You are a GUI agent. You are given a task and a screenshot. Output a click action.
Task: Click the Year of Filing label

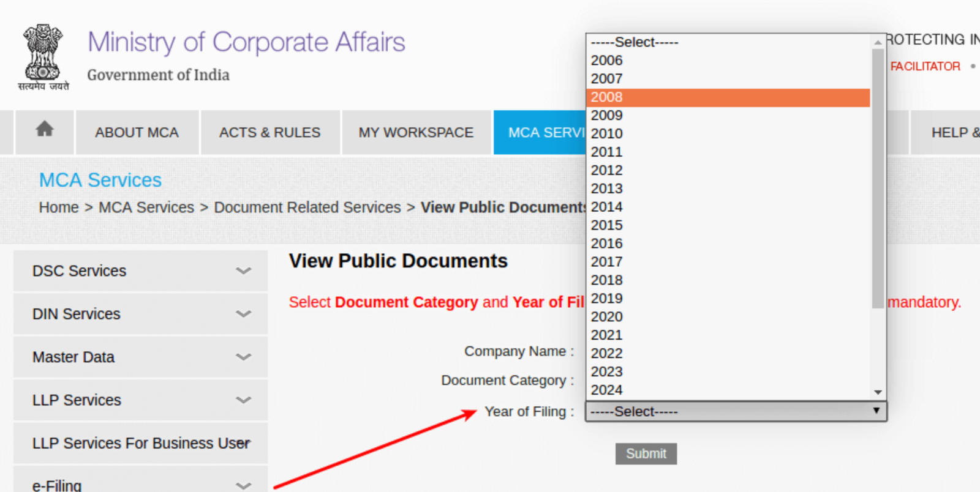pos(529,412)
